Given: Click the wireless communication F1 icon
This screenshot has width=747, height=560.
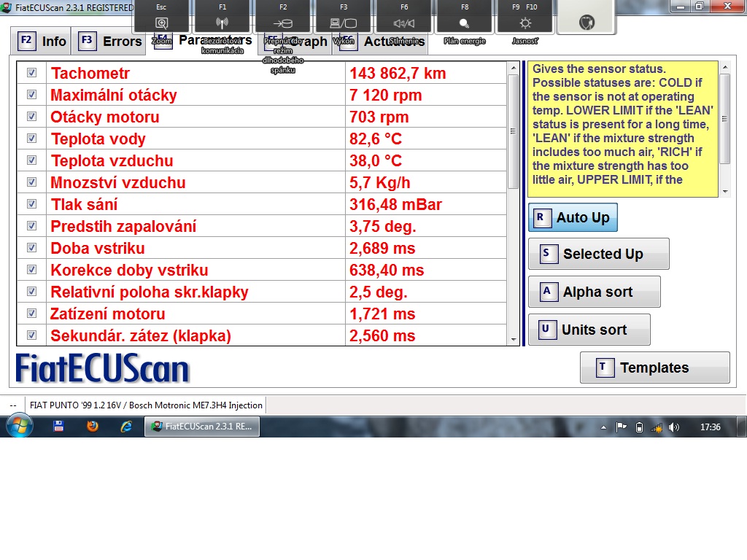Looking at the screenshot, I should pyautogui.click(x=222, y=23).
